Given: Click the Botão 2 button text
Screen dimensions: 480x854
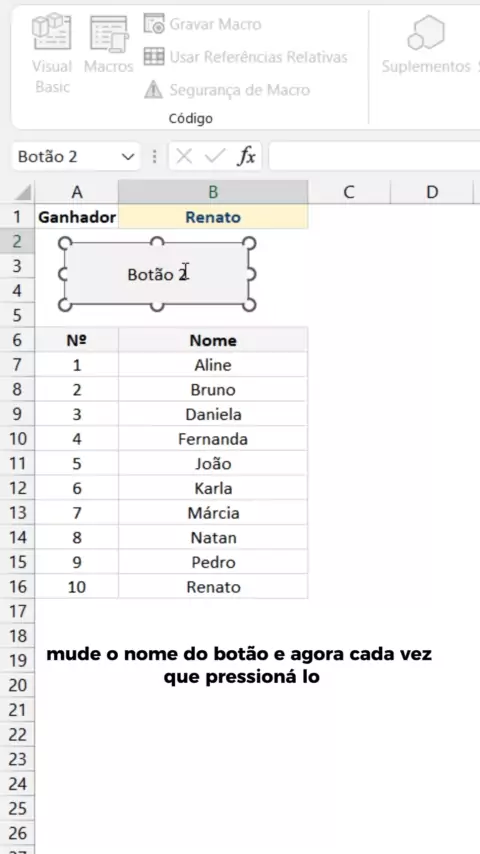Looking at the screenshot, I should pos(157,274).
